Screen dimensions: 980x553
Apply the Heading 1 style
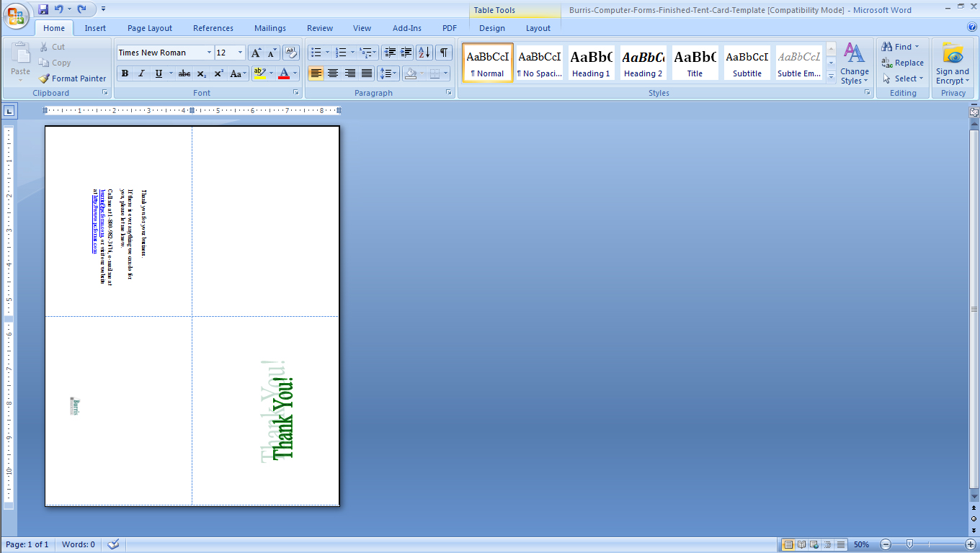[591, 63]
